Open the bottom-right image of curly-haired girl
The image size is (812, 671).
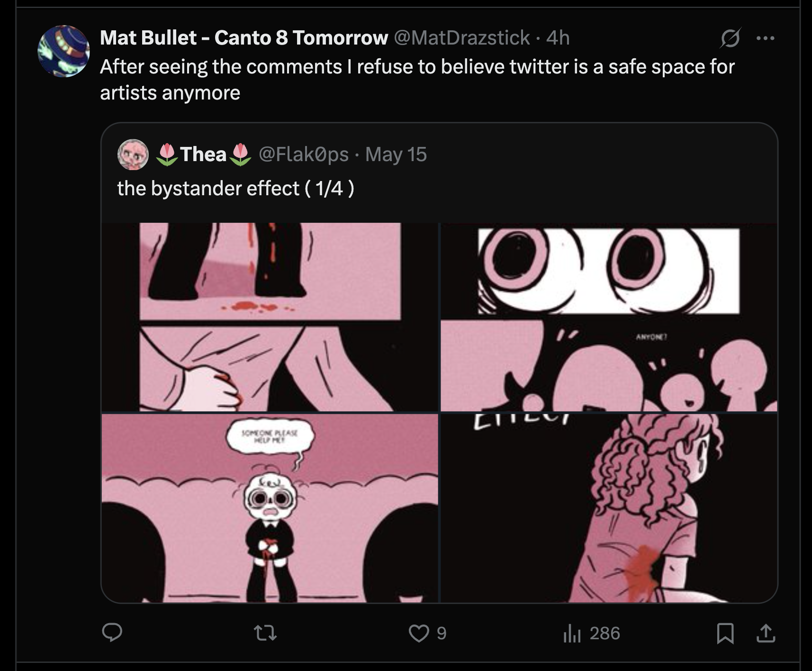(609, 508)
